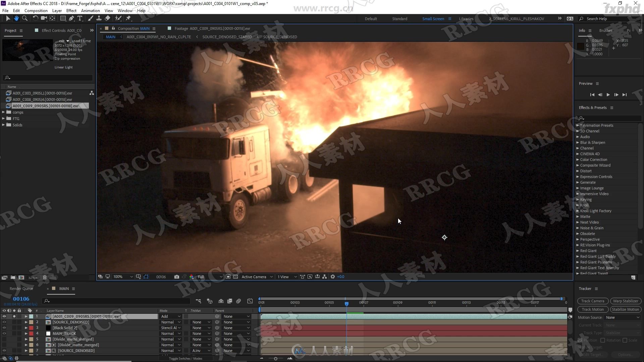Select the Eraser tool
Screen dimensions: 644x362
[107, 18]
